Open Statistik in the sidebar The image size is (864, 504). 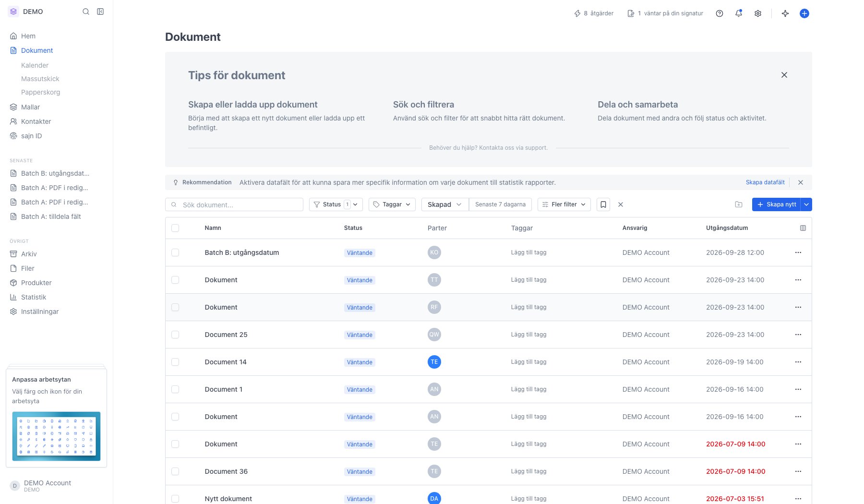34,297
